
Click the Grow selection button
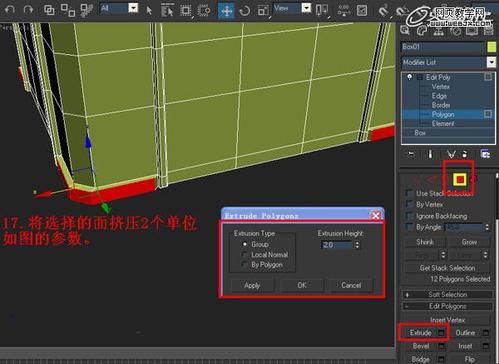coord(469,242)
